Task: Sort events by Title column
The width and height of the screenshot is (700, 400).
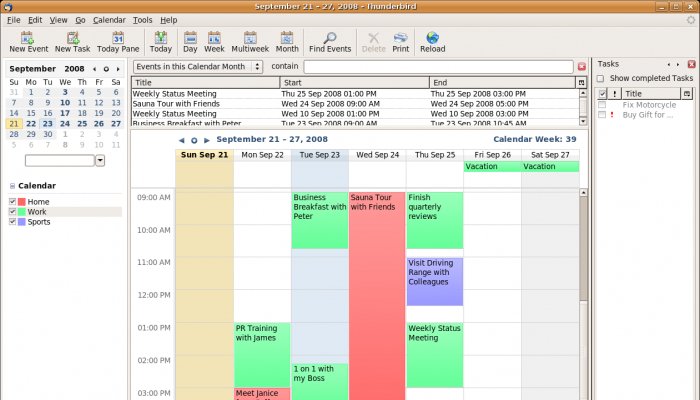Action: click(x=206, y=83)
